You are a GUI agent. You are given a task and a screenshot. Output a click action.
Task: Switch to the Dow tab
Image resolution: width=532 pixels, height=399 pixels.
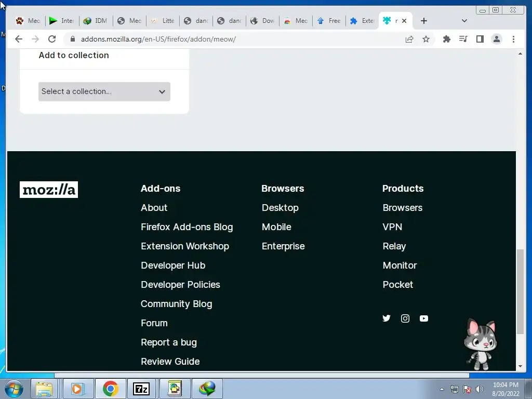tap(262, 21)
